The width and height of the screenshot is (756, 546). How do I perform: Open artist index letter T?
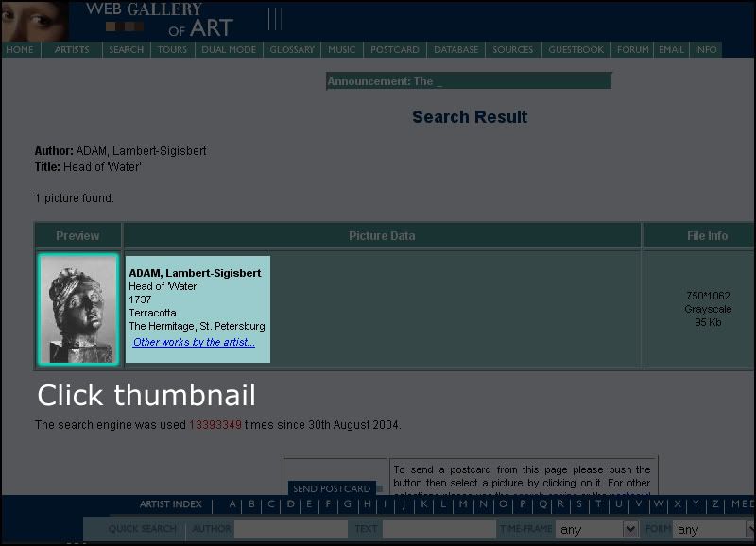[x=598, y=504]
